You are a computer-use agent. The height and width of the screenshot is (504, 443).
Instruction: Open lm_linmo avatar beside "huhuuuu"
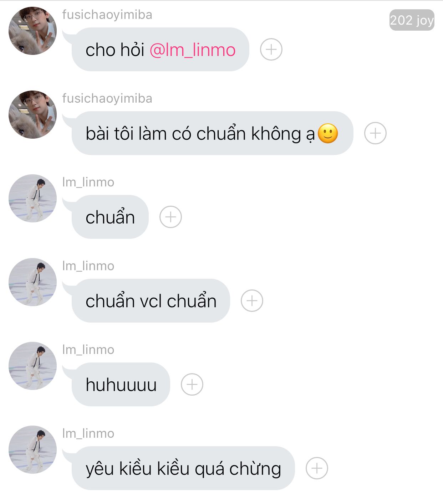(x=32, y=366)
